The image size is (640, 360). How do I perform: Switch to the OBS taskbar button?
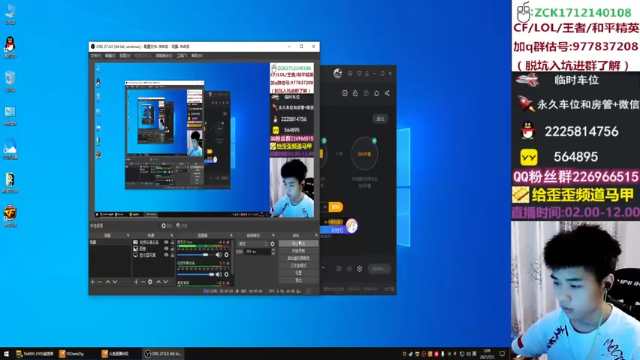(x=163, y=354)
